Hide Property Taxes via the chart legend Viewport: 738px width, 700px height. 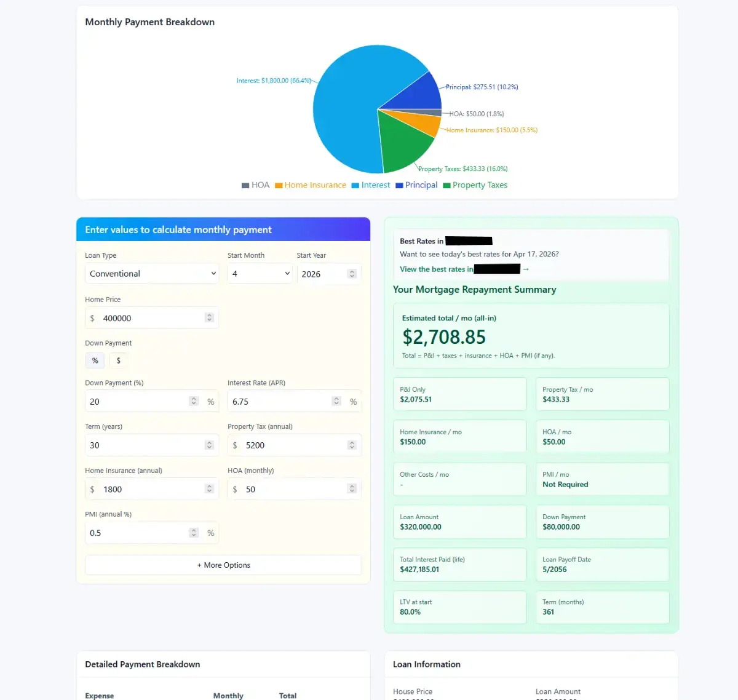475,185
